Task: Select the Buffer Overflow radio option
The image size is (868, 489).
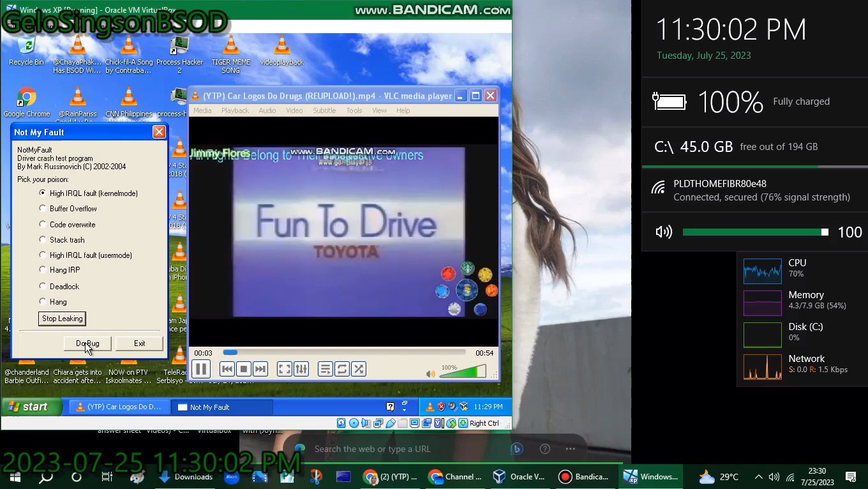Action: coord(68,209)
